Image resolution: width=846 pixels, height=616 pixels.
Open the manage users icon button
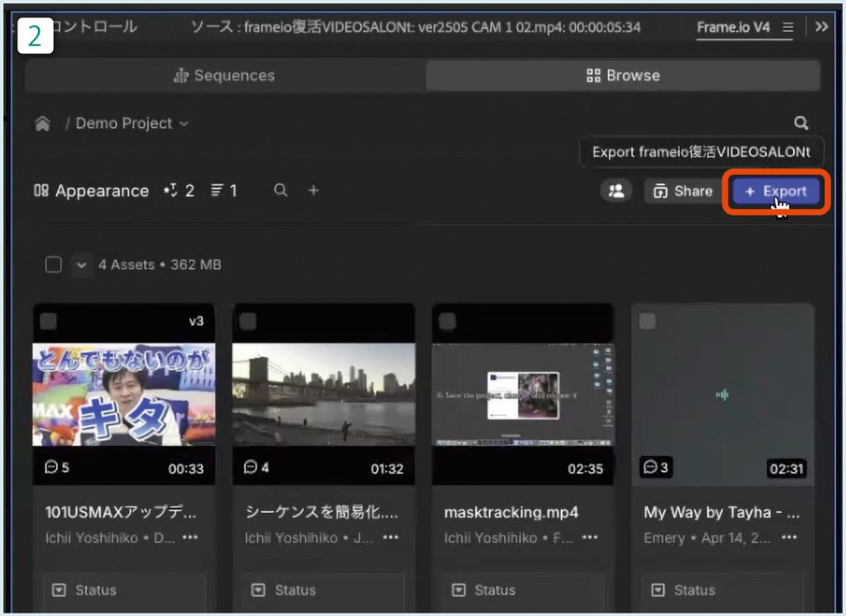(616, 191)
